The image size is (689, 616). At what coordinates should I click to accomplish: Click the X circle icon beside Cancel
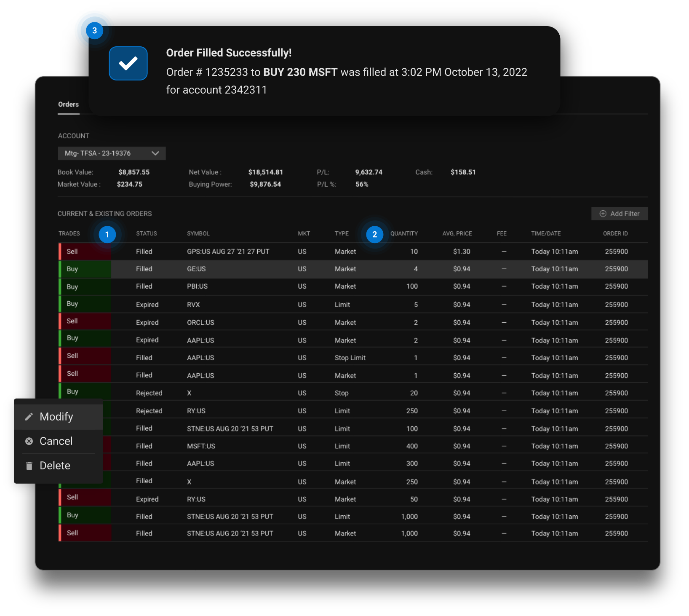pyautogui.click(x=29, y=441)
